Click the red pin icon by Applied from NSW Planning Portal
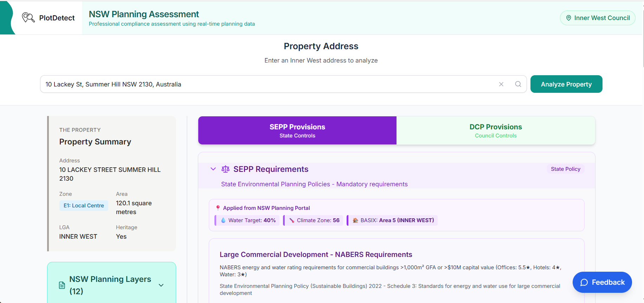 tap(218, 208)
